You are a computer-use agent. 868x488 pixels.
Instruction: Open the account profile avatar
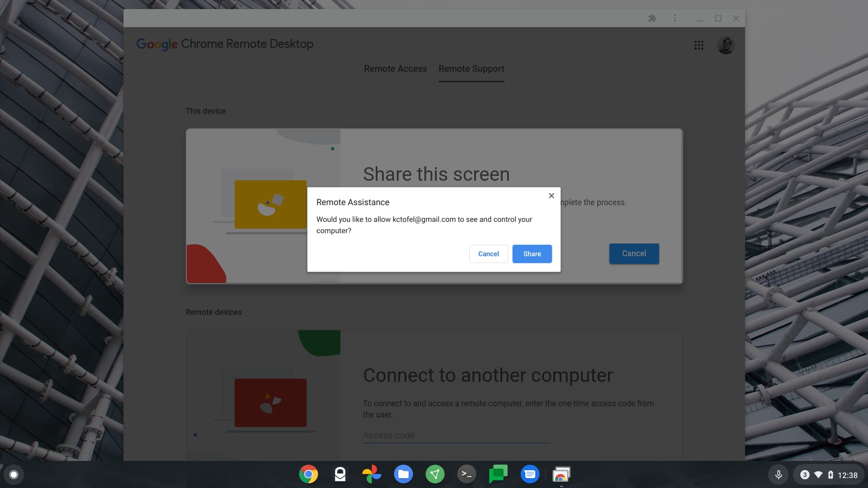[726, 45]
